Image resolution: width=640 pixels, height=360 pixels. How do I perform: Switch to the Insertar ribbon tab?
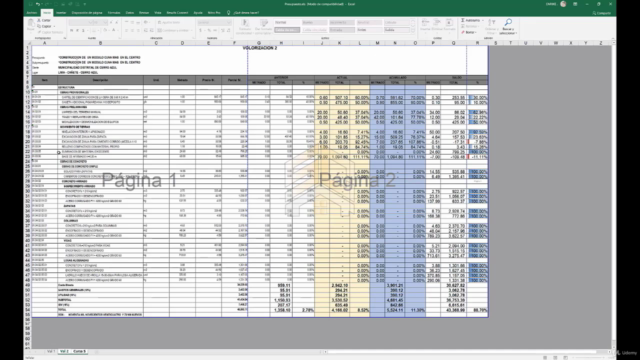(61, 13)
